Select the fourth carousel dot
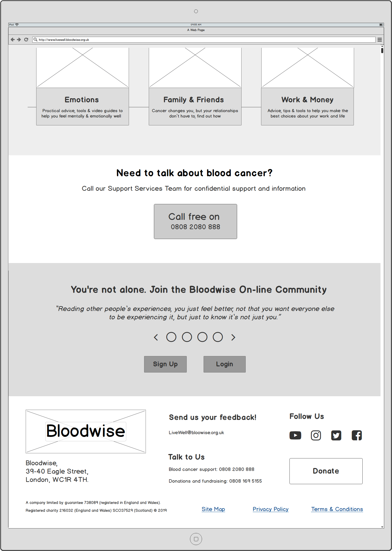The width and height of the screenshot is (392, 551). tap(218, 337)
